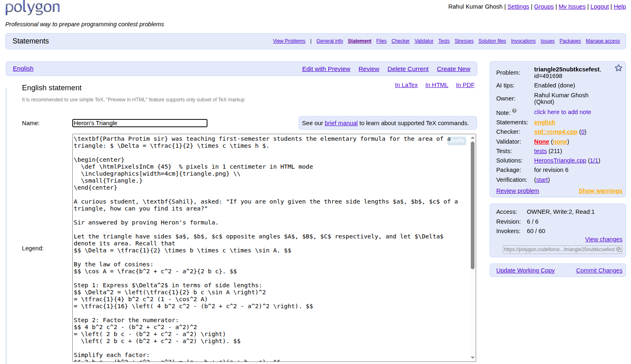Open the Checker tab

click(x=400, y=41)
